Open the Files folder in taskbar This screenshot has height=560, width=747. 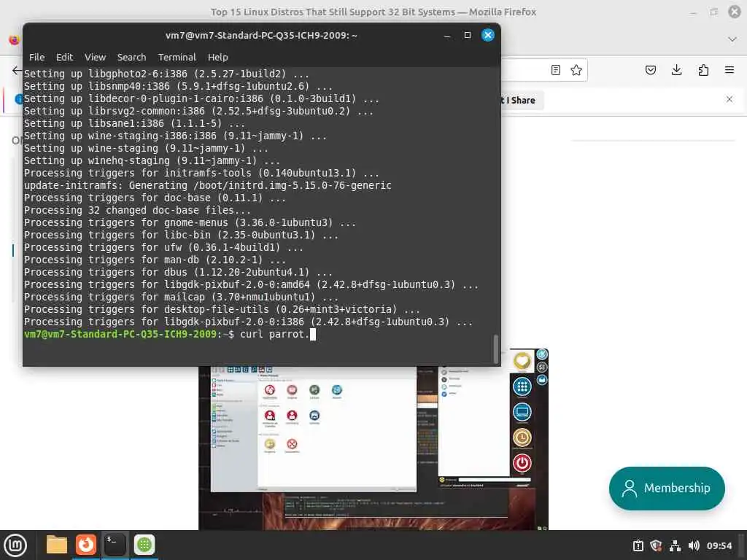point(57,545)
